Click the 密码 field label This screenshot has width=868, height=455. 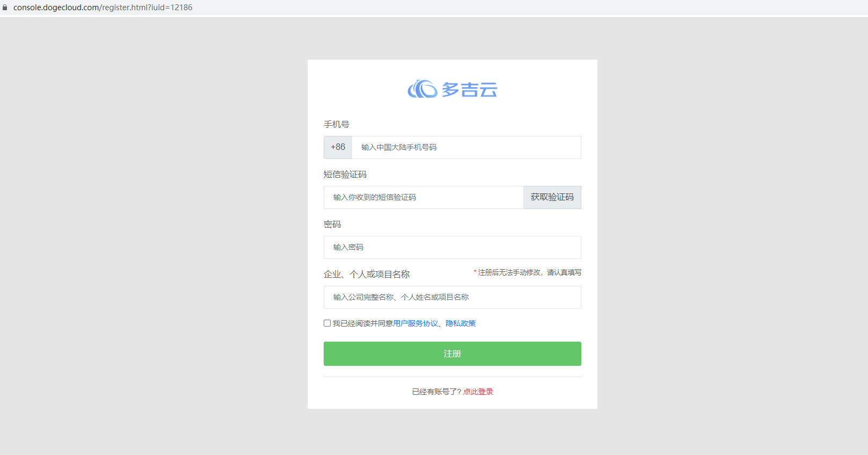pos(332,224)
